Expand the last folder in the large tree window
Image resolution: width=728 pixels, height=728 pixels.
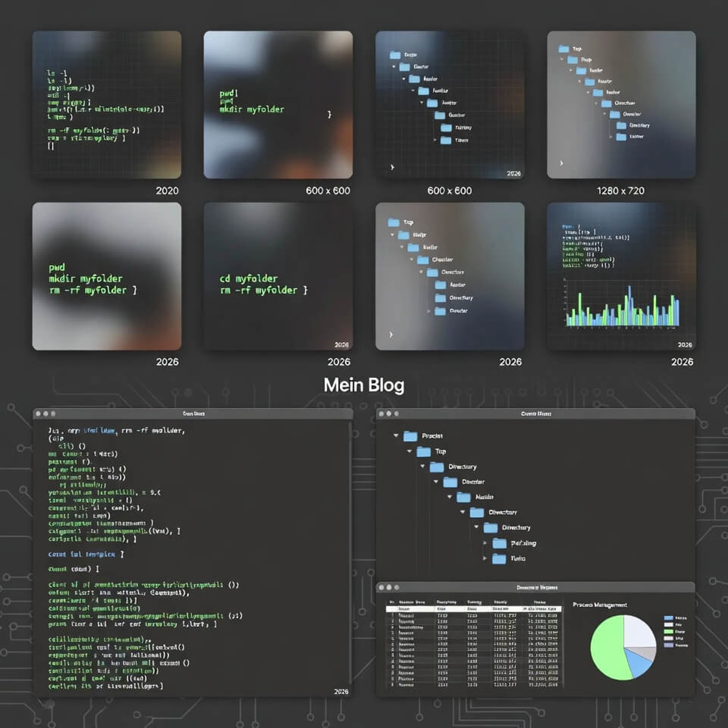pos(485,558)
